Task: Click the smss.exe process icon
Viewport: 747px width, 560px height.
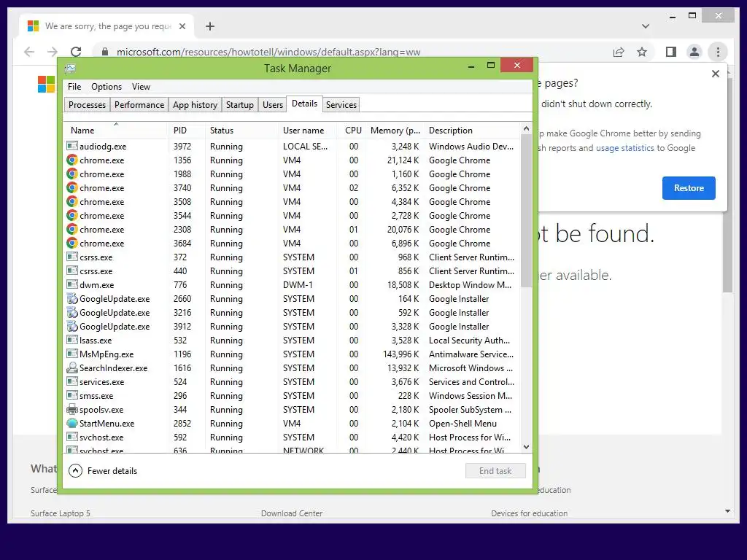Action: click(72, 394)
